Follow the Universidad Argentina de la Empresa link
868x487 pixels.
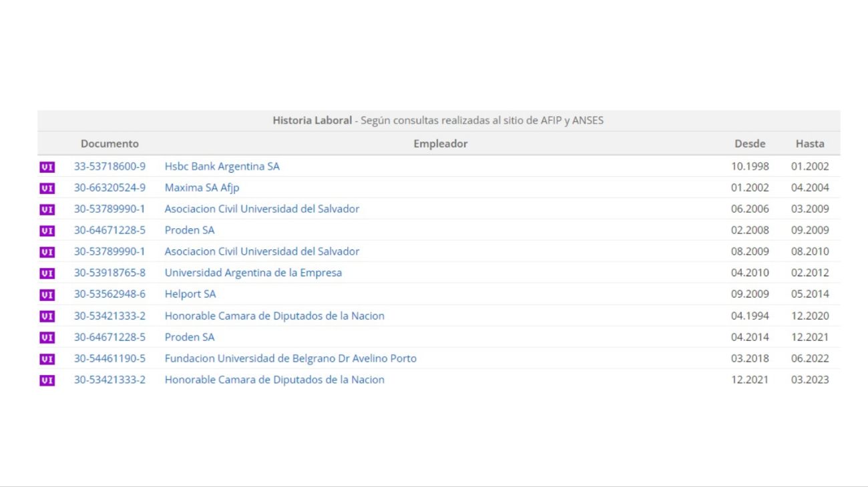(x=253, y=273)
